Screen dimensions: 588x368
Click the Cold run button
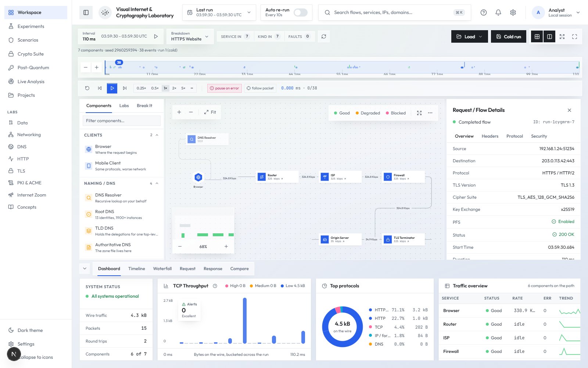pos(509,36)
